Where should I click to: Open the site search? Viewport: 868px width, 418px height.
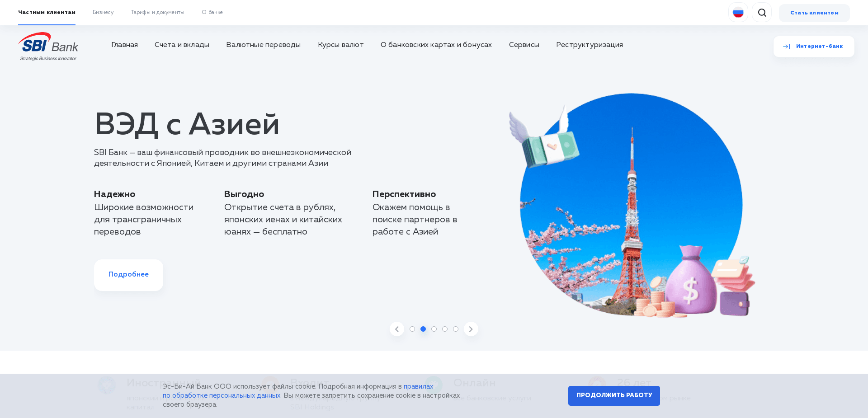[x=762, y=12]
